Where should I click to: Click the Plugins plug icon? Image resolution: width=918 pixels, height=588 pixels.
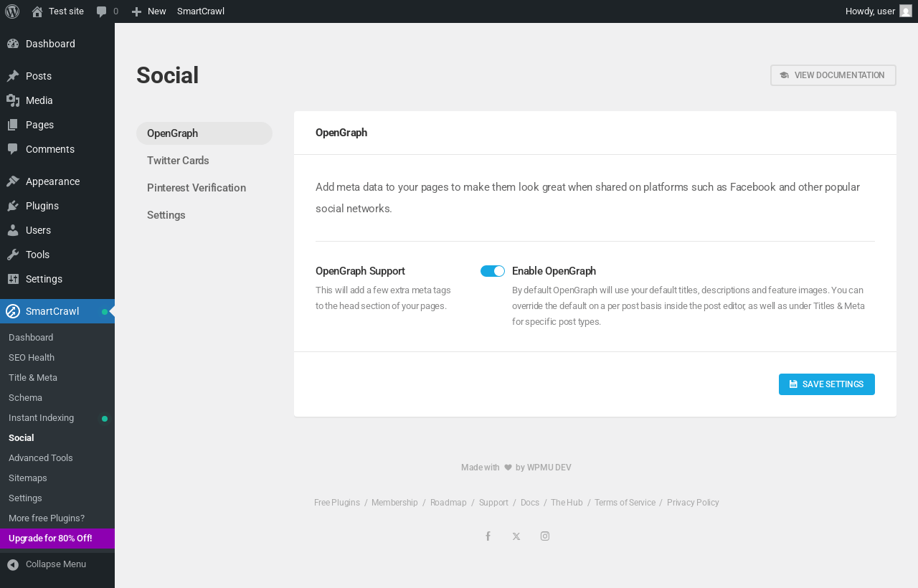point(13,206)
